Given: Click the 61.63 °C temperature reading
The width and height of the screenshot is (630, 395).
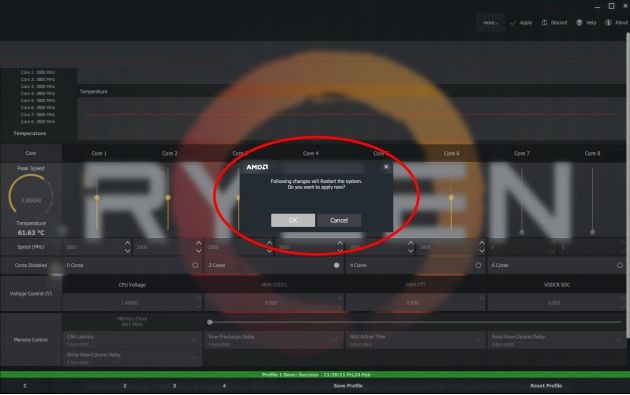Looking at the screenshot, I should tap(31, 232).
